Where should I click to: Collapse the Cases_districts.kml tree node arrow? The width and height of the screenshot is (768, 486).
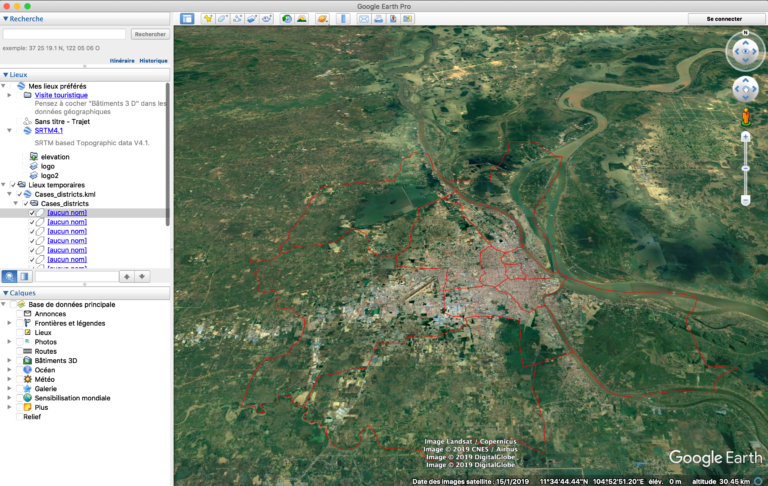(x=9, y=194)
